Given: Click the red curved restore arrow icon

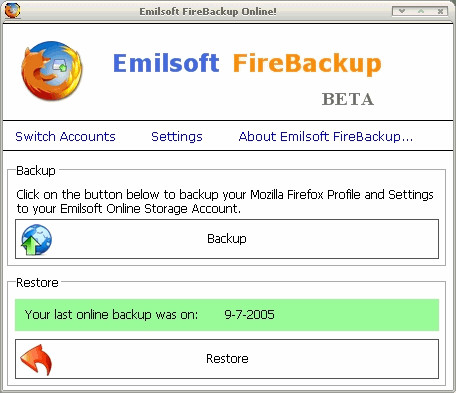Looking at the screenshot, I should (x=36, y=360).
